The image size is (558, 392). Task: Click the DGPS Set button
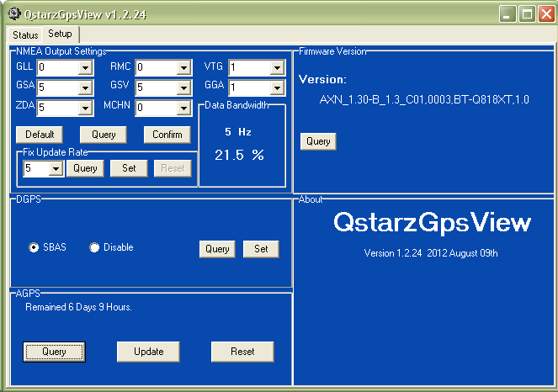coord(261,249)
